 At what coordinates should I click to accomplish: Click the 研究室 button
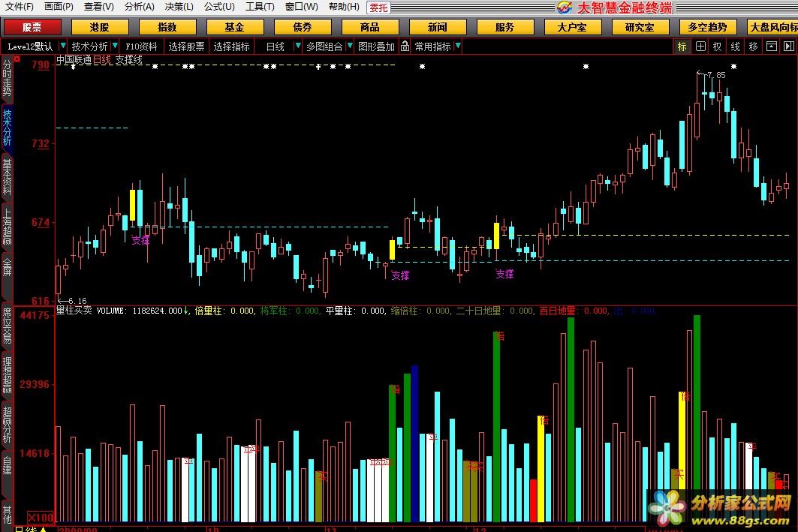(640, 27)
